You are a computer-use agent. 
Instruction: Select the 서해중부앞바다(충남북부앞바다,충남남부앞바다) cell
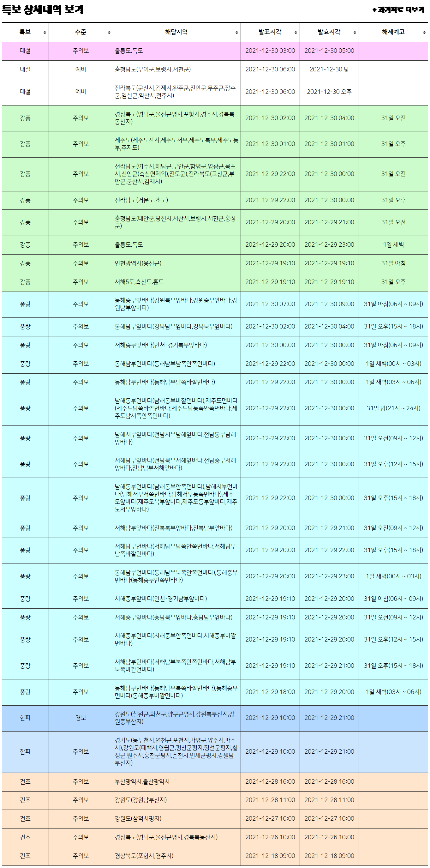177,618
